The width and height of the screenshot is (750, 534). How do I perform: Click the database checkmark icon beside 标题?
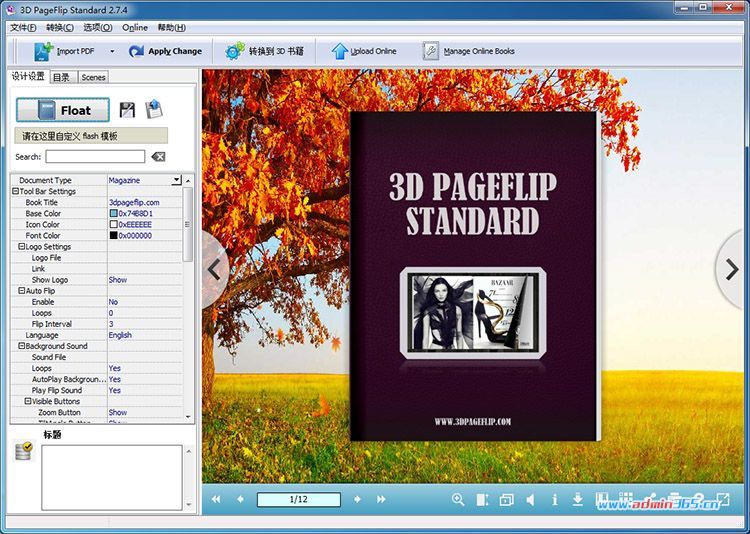coord(23,451)
